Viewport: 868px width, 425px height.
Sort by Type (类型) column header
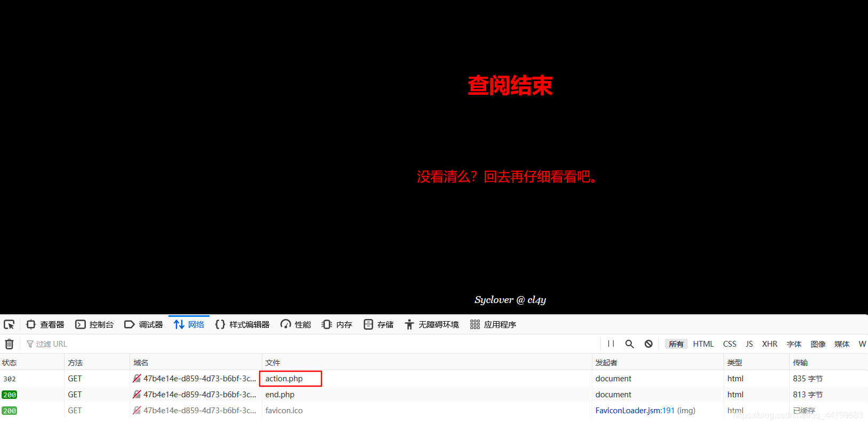[x=756, y=363]
